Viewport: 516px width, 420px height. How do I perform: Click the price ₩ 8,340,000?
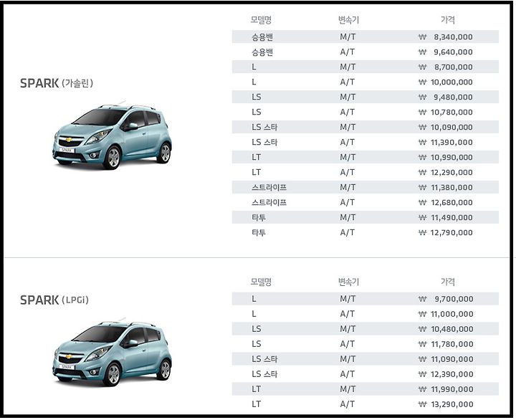point(445,37)
